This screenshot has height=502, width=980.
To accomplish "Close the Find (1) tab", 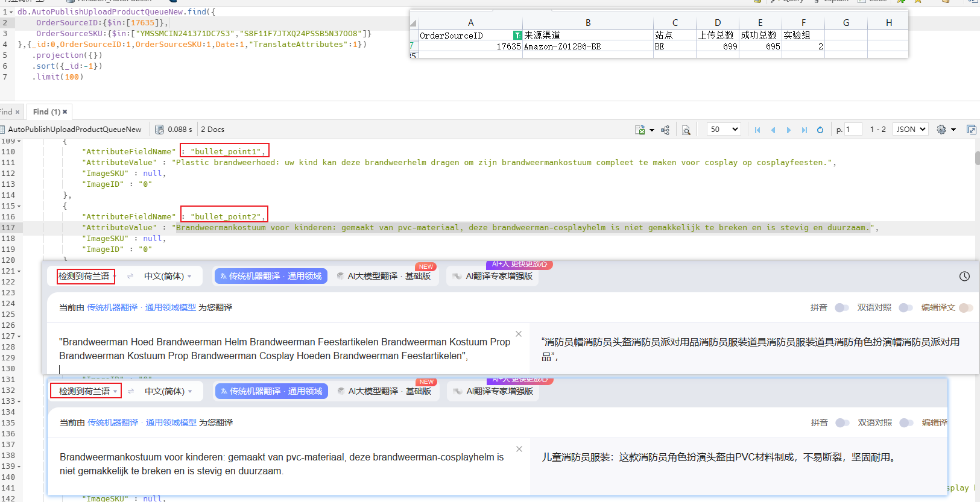I will tap(65, 111).
